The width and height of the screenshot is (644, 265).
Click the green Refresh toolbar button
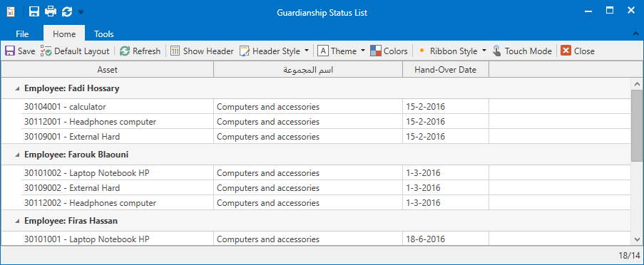tap(140, 51)
